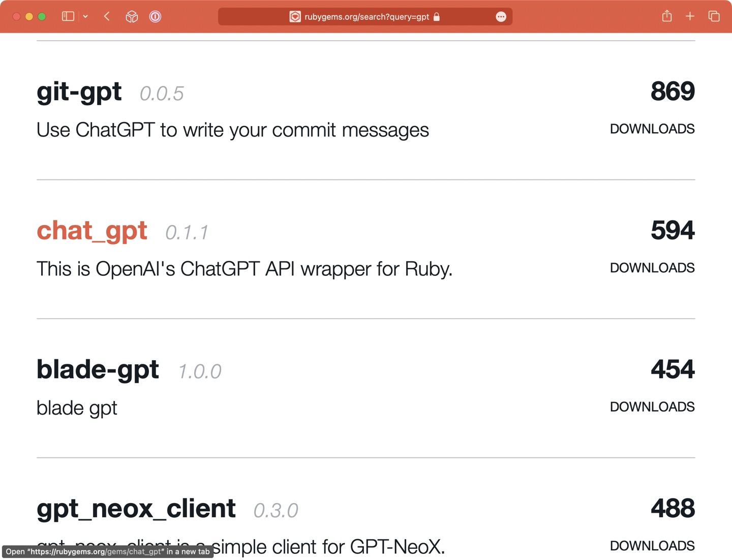Close the Safari window with red button

pos(16,16)
